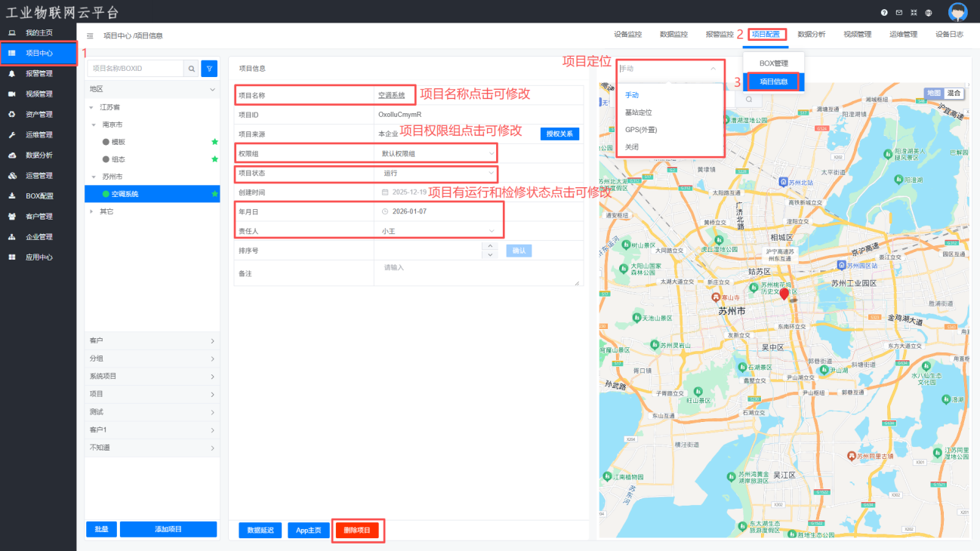Click the magnifier icon in project search box
The height and width of the screenshot is (551, 980).
point(192,69)
